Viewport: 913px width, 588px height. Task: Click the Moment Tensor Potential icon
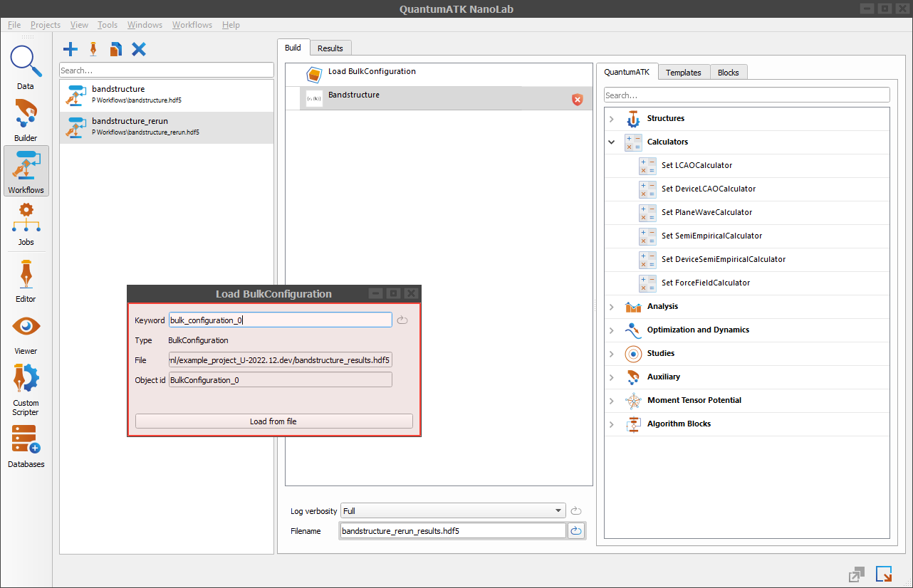633,400
